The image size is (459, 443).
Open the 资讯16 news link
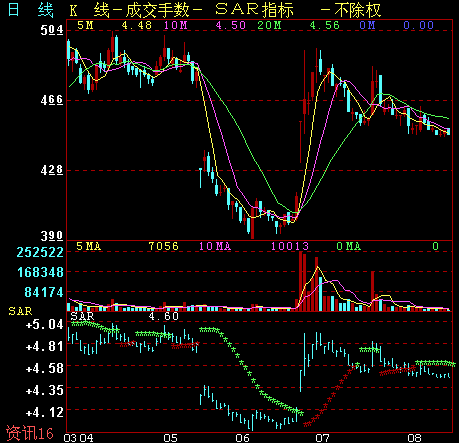tap(30, 433)
